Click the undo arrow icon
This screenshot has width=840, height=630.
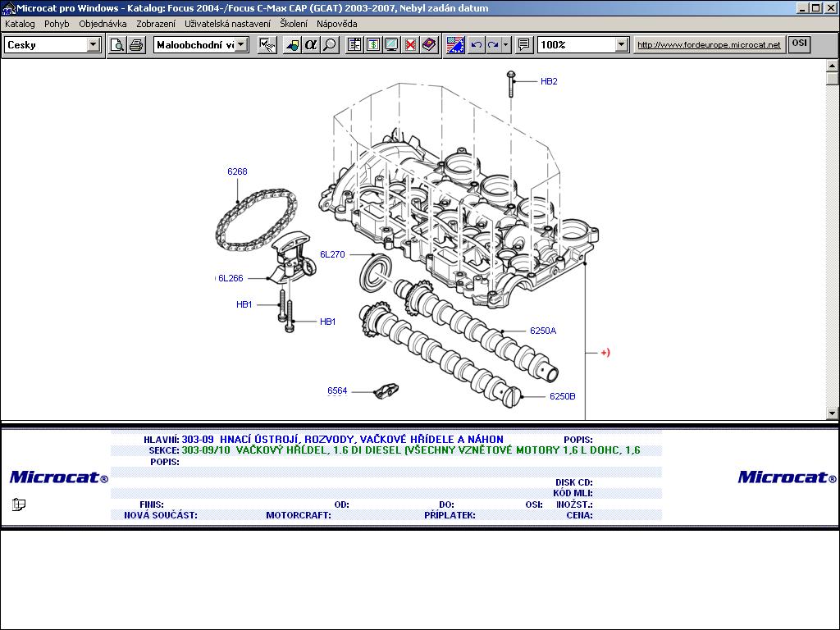tap(476, 44)
